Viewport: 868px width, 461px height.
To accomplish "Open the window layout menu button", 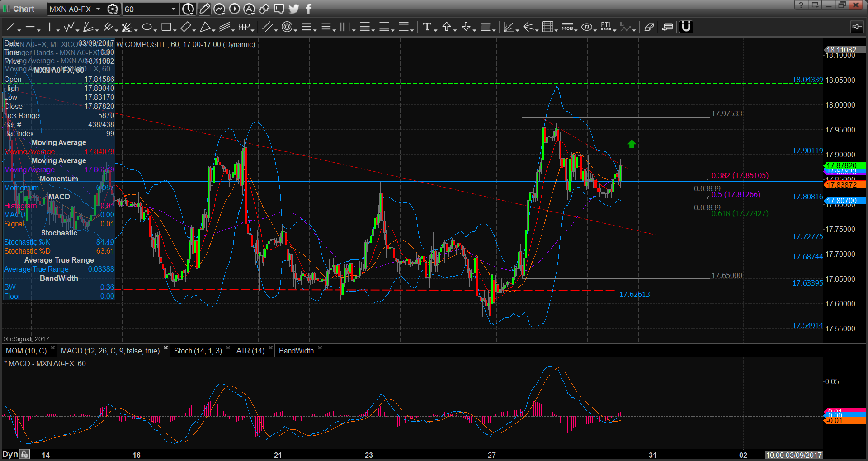I will coord(815,5).
